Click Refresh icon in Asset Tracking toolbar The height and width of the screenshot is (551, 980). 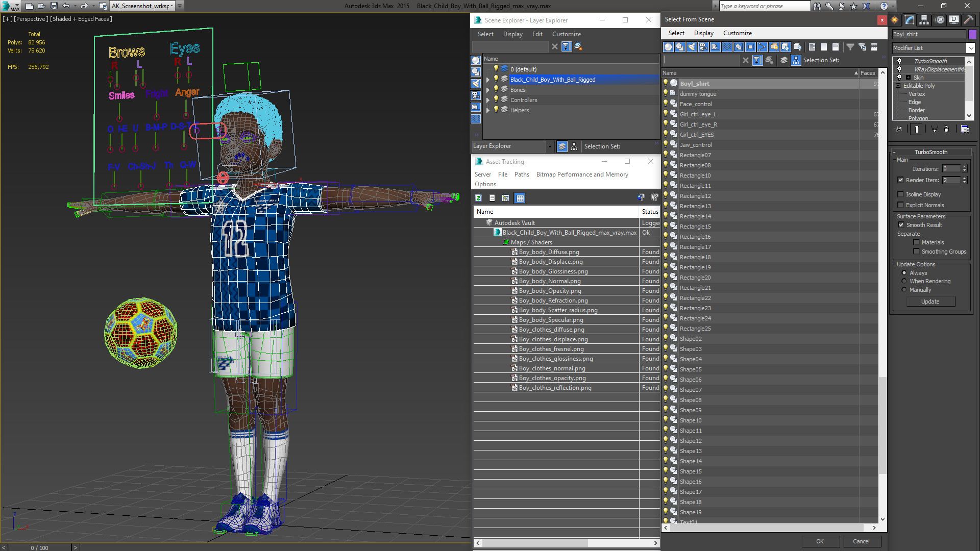coord(478,198)
